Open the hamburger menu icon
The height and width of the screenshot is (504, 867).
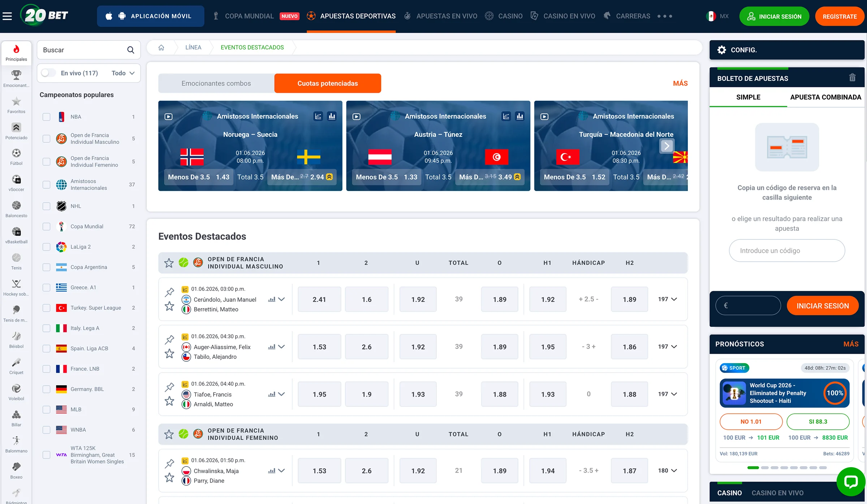pyautogui.click(x=7, y=16)
